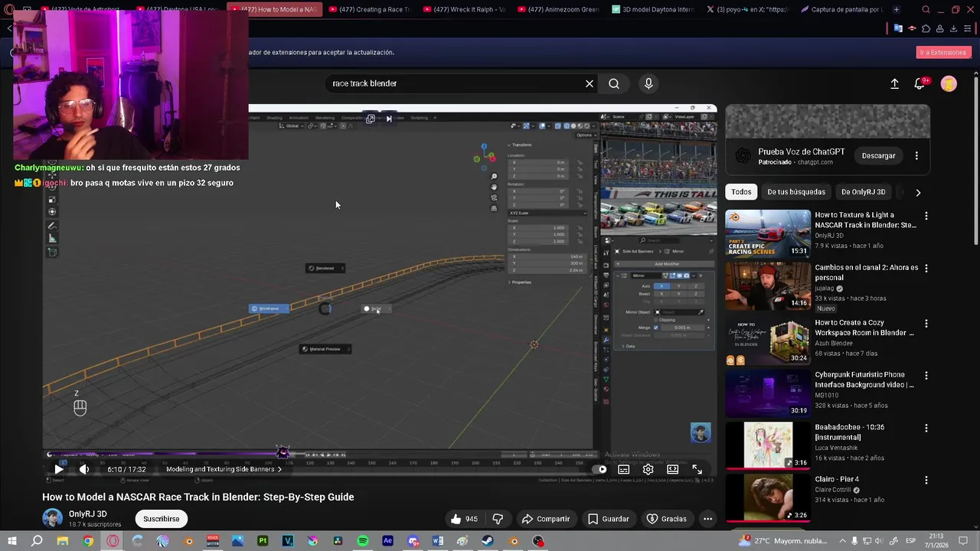980x551 pixels.
Task: Click the search magnifier button
Action: point(614,83)
